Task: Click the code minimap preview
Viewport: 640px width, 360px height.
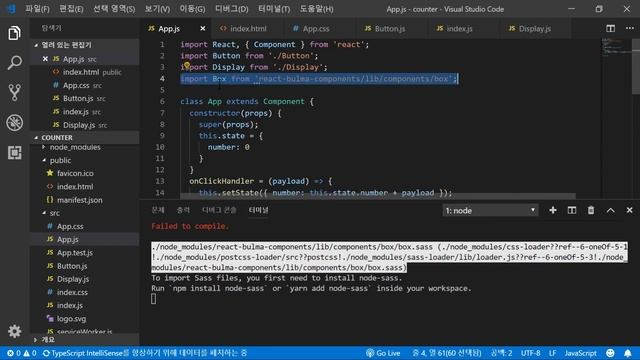Action: coord(616,47)
